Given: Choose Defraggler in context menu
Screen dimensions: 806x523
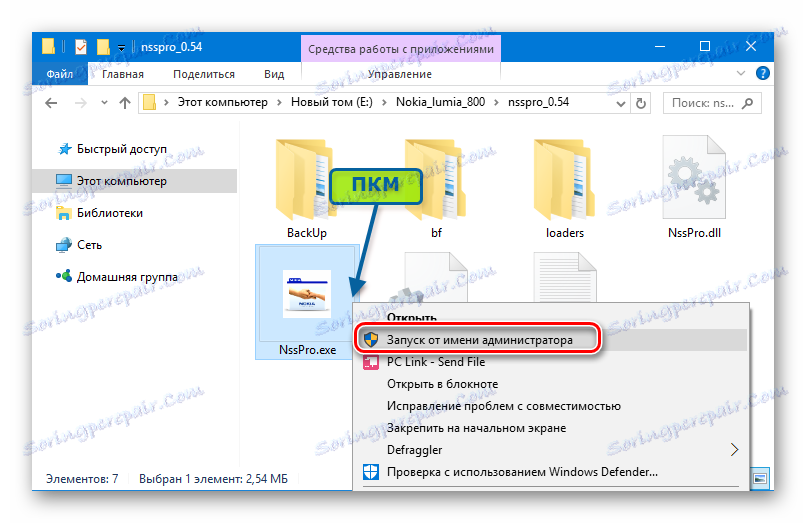Looking at the screenshot, I should coord(551,450).
